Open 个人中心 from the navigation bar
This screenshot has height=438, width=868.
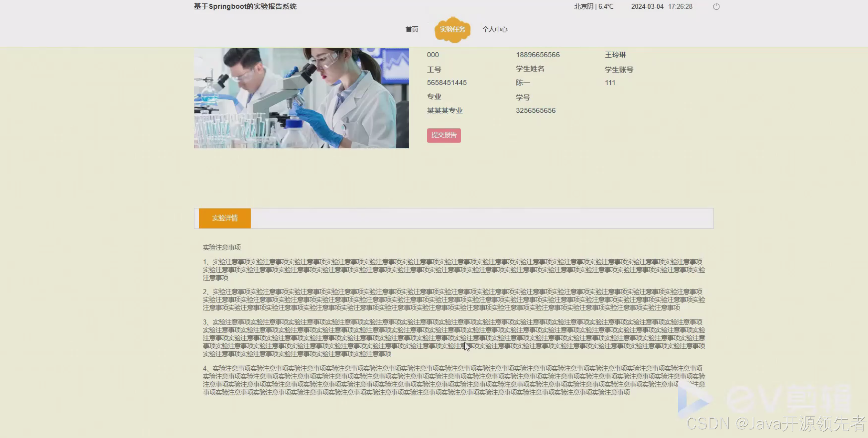coord(494,29)
